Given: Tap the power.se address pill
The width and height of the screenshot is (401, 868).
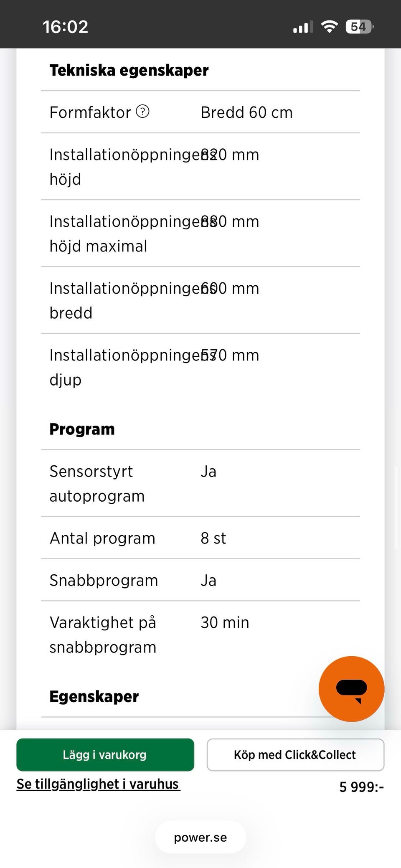Looking at the screenshot, I should [x=200, y=838].
